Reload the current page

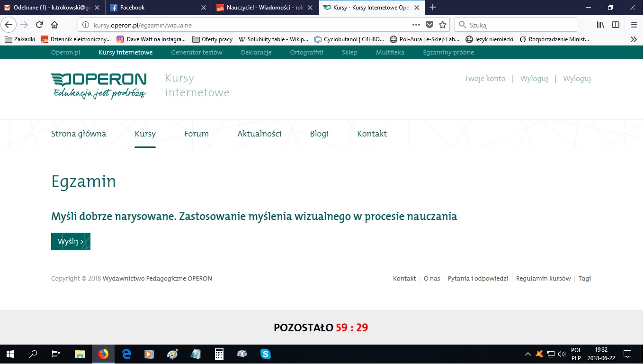coord(39,25)
